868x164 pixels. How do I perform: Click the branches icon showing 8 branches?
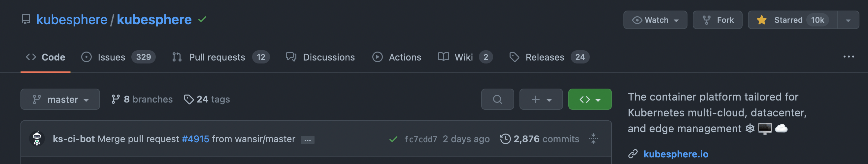pyautogui.click(x=116, y=99)
